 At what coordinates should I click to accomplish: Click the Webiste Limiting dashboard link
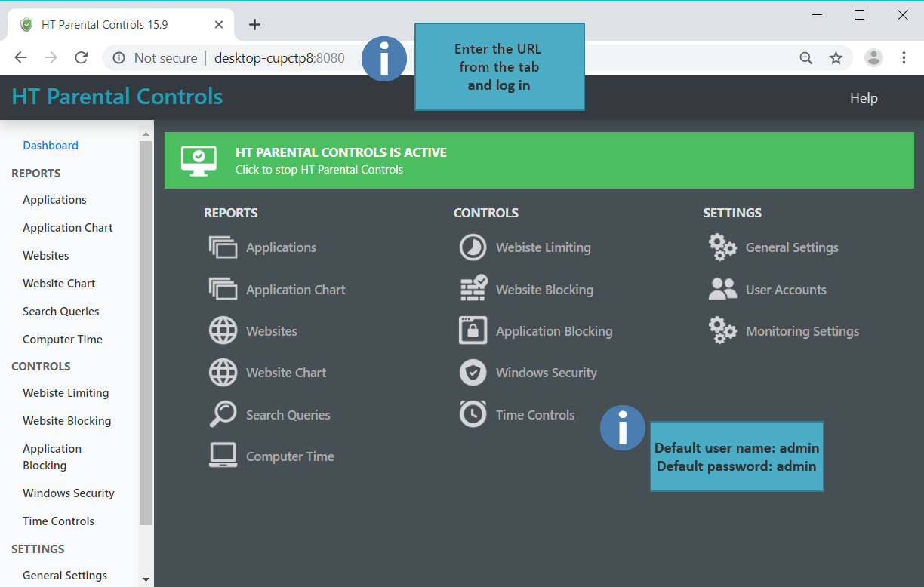click(x=544, y=247)
